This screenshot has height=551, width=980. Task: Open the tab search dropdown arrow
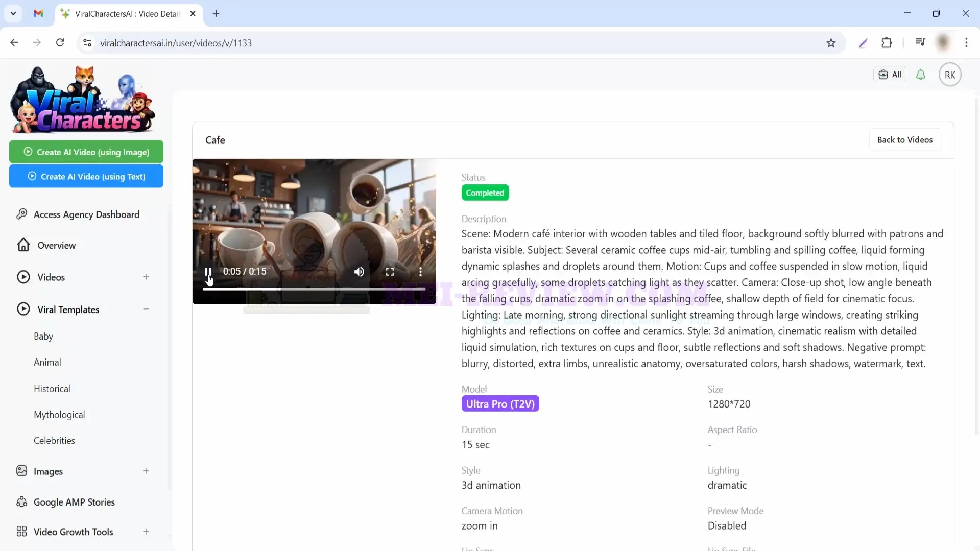[13, 14]
